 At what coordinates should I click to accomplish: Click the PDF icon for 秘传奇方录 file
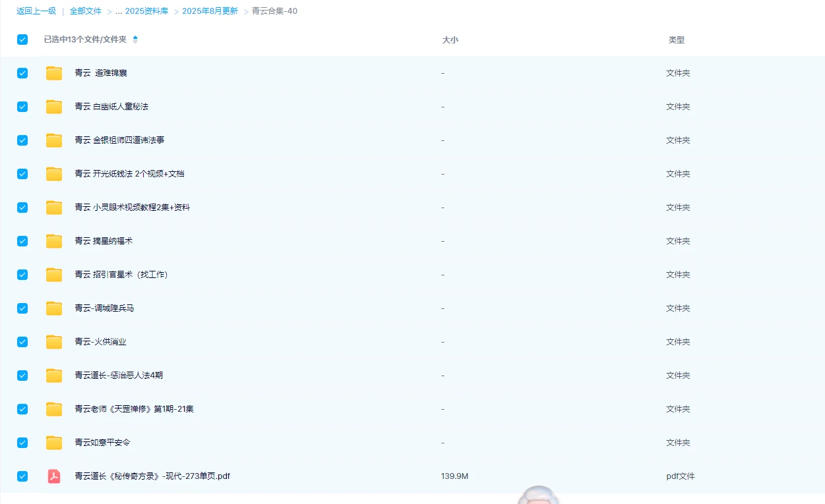tap(54, 476)
